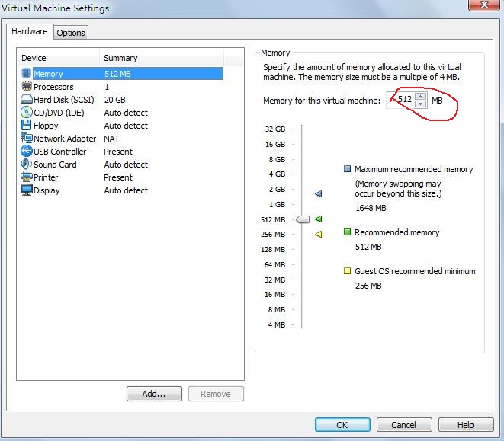The width and height of the screenshot is (504, 441).
Task: Click the Display monitor icon
Action: 27,190
